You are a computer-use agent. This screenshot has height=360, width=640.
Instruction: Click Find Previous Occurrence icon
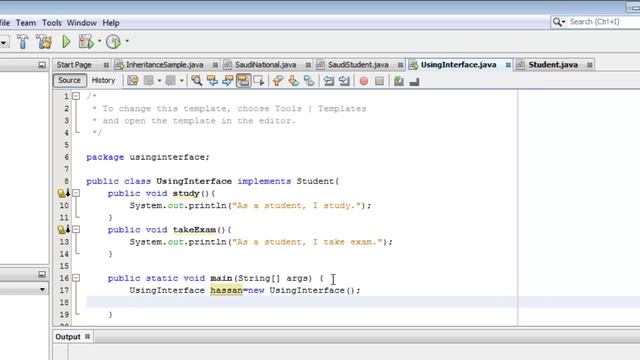click(212, 81)
